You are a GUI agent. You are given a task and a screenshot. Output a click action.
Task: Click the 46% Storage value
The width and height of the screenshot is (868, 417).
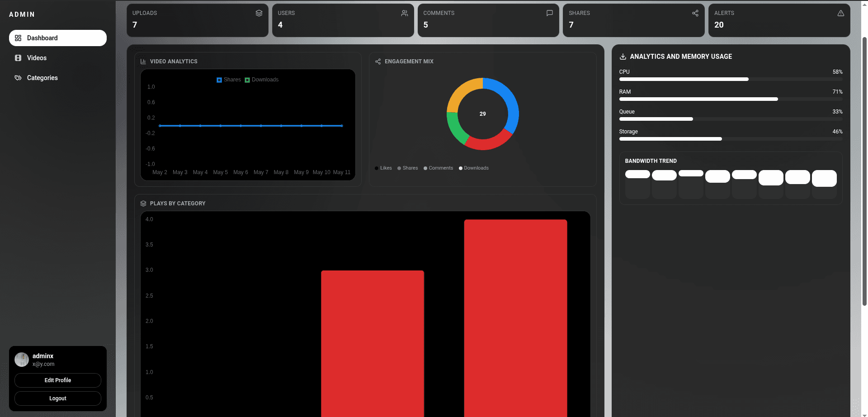click(x=837, y=132)
